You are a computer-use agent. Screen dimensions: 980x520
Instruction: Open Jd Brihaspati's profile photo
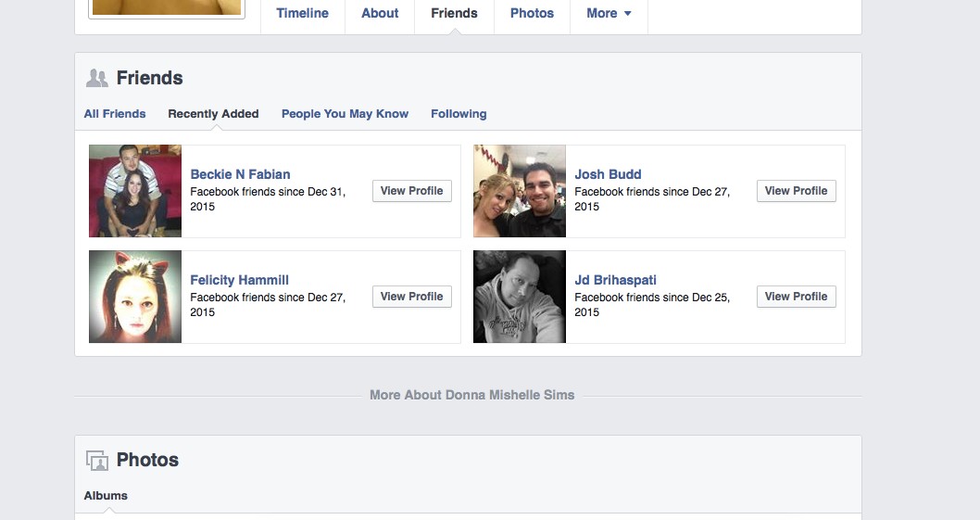point(520,297)
